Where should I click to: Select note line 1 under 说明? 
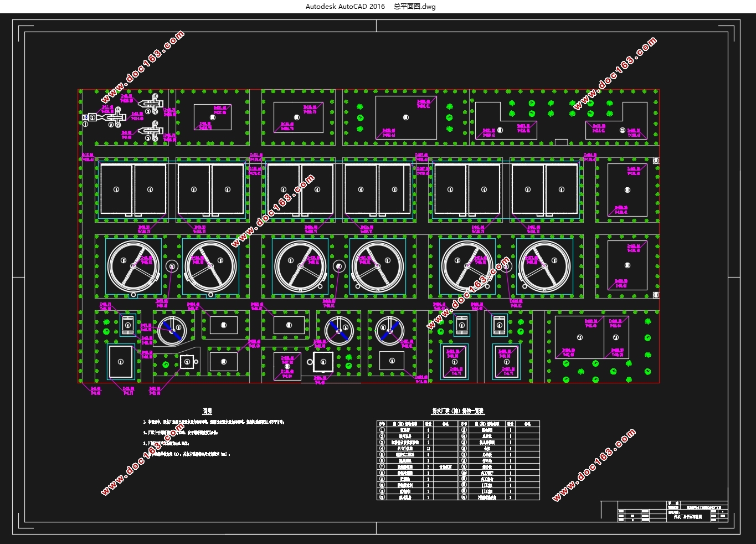214,422
